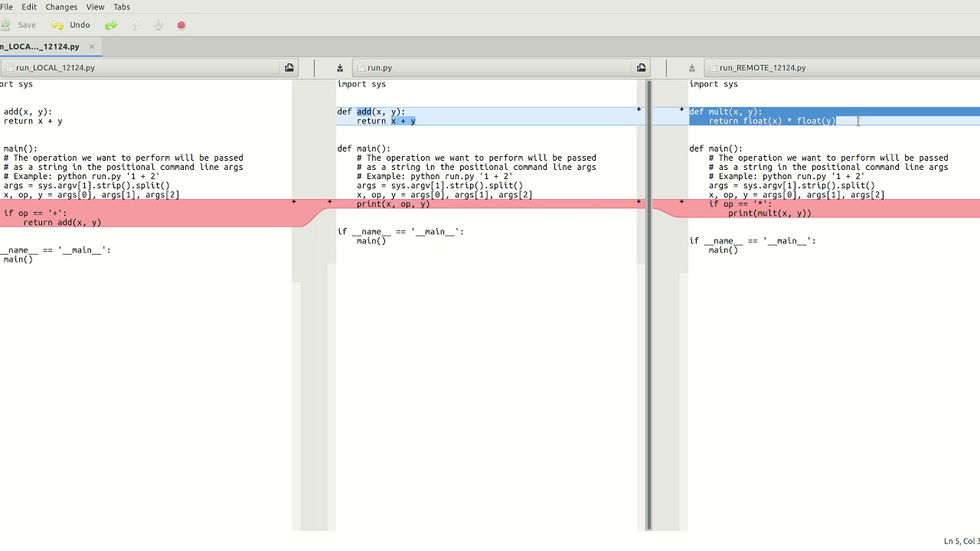Open the View menu
This screenshot has width=980, height=551.
95,7
